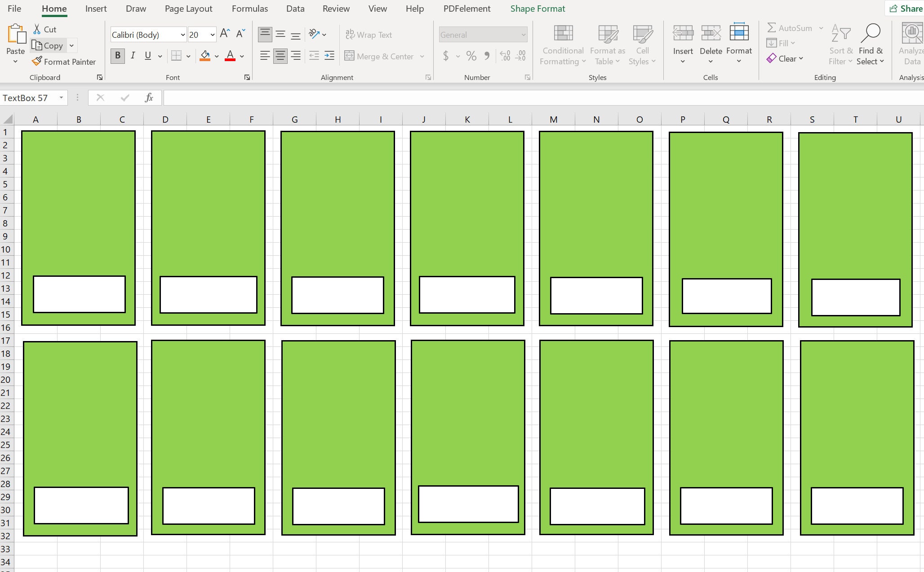Click the Orientation angled text icon

314,34
